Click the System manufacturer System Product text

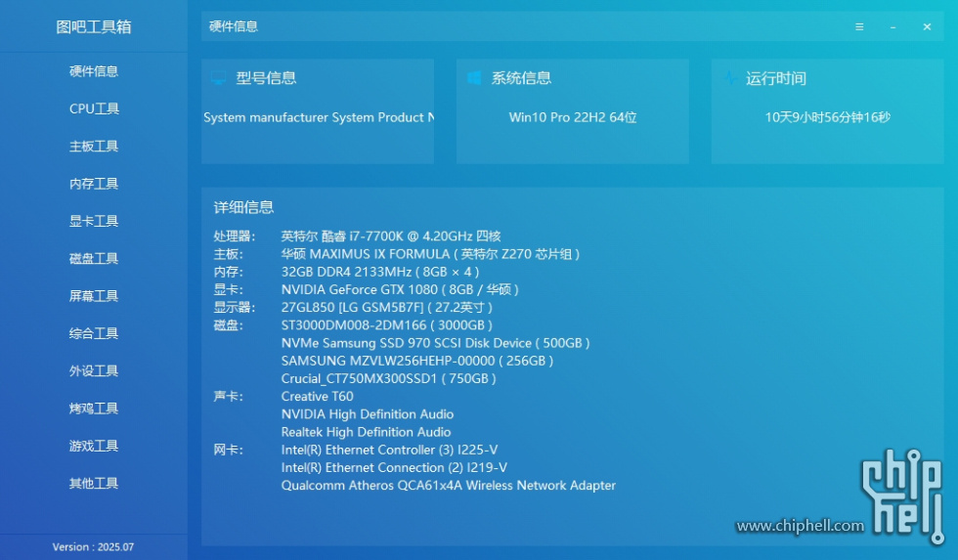coord(319,117)
